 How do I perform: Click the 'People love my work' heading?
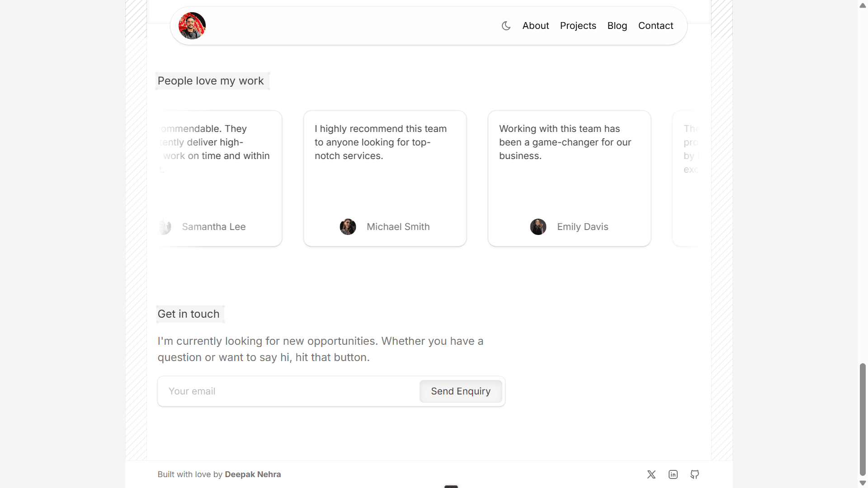(x=211, y=81)
